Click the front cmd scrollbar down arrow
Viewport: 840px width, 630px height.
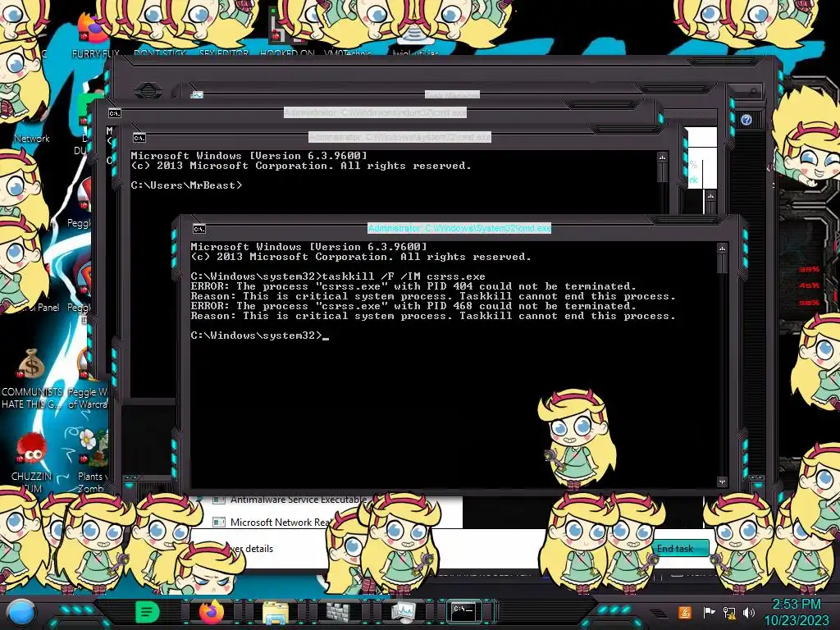click(722, 482)
